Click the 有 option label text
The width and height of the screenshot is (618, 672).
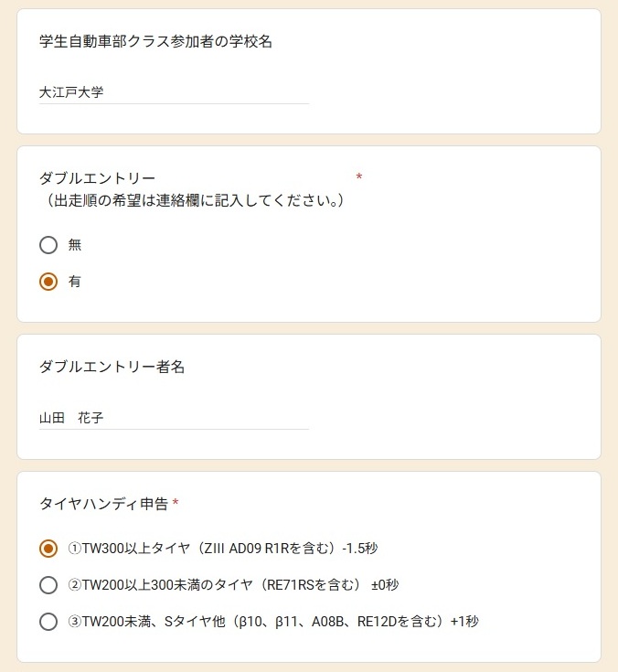75,282
